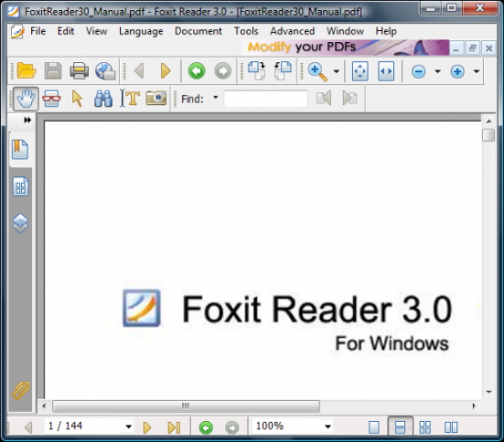Image resolution: width=504 pixels, height=442 pixels.
Task: Click the Print icon in toolbar
Action: (x=79, y=71)
